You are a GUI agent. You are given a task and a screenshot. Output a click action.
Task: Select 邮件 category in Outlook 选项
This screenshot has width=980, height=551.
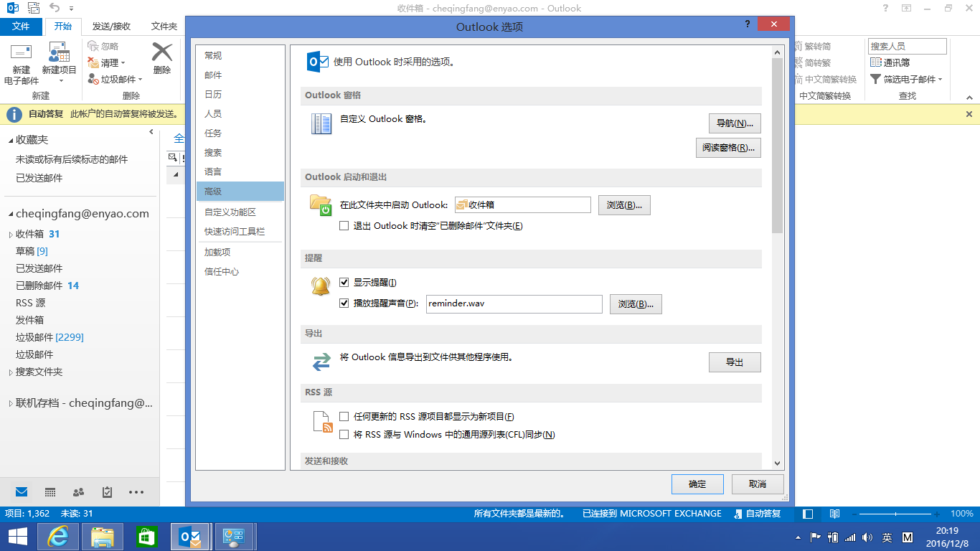pos(240,75)
